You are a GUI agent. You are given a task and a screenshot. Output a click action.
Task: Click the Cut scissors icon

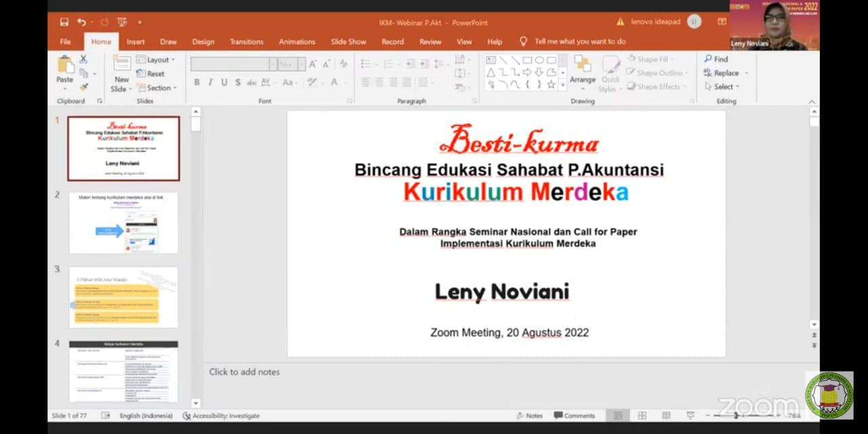pyautogui.click(x=83, y=60)
